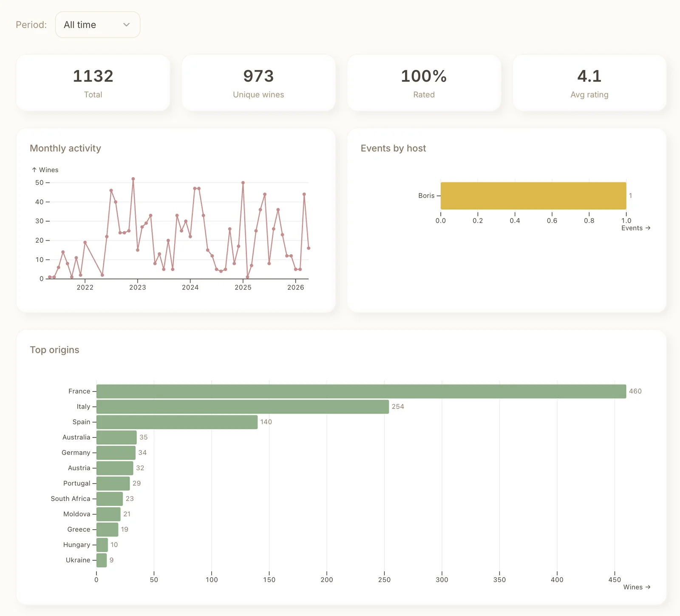
Task: Click the Top origins section heading
Action: [x=54, y=349]
